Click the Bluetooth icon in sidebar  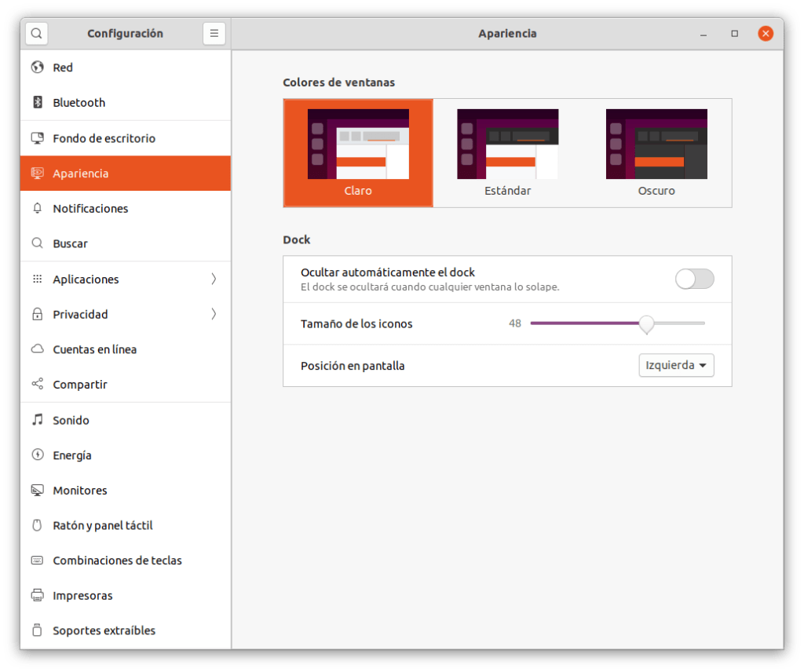point(37,103)
